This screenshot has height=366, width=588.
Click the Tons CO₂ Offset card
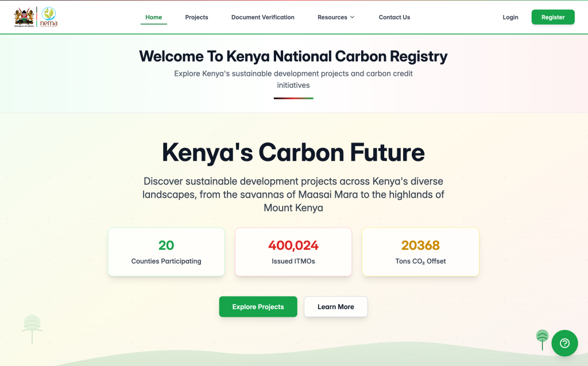tap(420, 252)
